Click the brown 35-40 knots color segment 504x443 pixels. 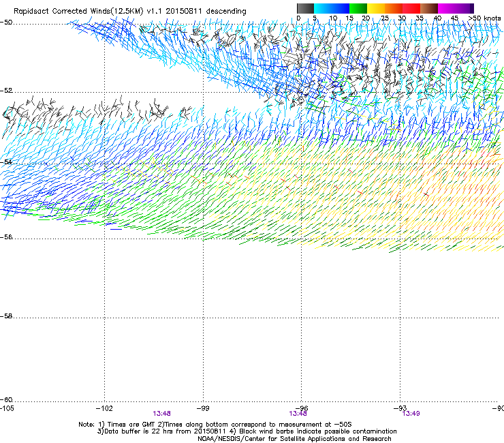coord(429,8)
